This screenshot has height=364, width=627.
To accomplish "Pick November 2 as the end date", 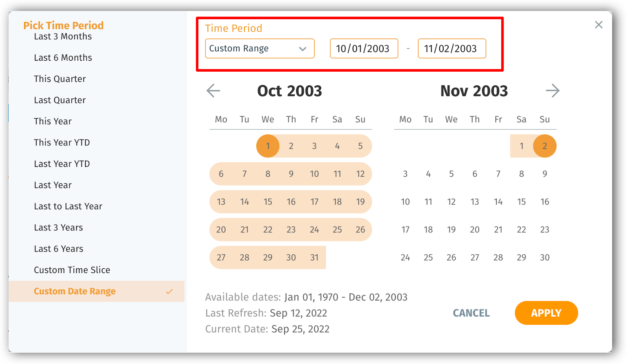I will pyautogui.click(x=545, y=146).
